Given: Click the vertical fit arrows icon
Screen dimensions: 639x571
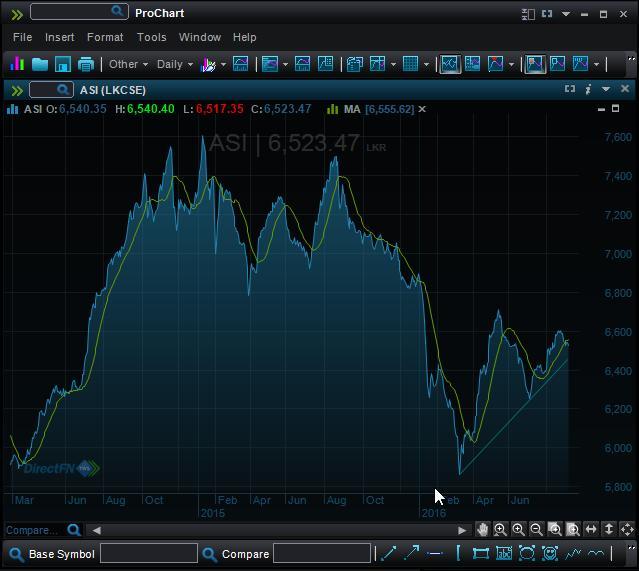Looking at the screenshot, I should point(609,529).
